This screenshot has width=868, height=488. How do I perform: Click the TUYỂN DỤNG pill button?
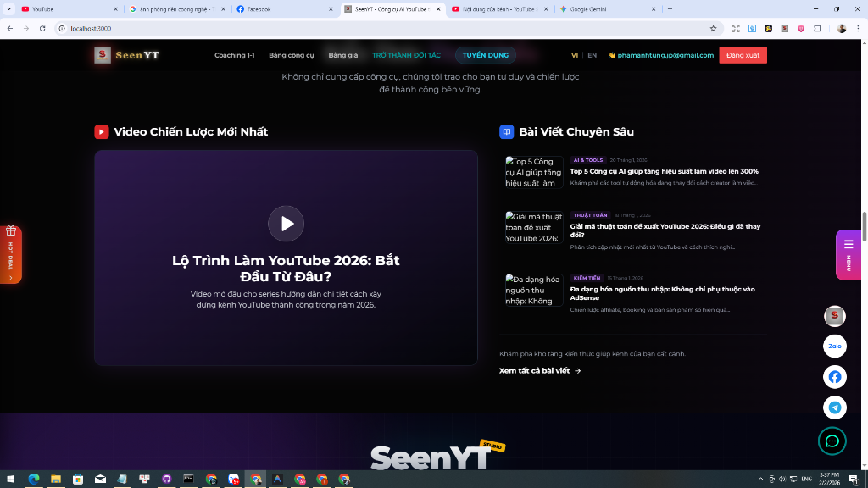[x=486, y=55]
